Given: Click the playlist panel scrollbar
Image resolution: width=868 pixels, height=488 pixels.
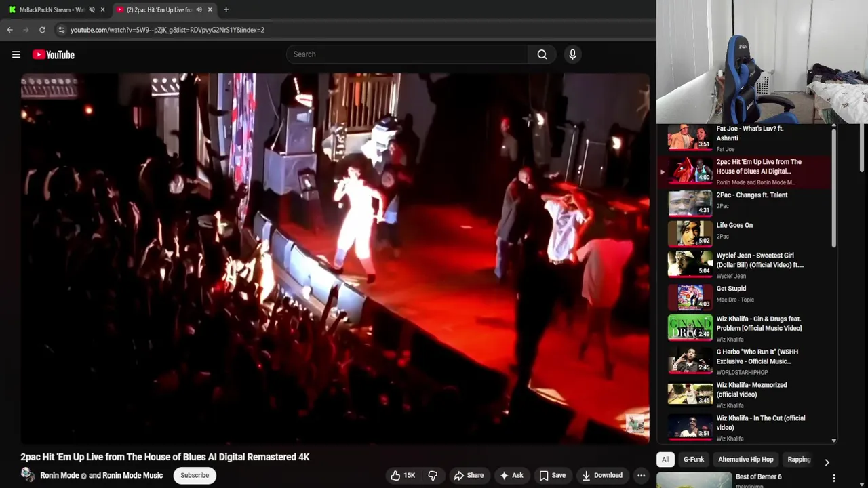Looking at the screenshot, I should (834, 190).
